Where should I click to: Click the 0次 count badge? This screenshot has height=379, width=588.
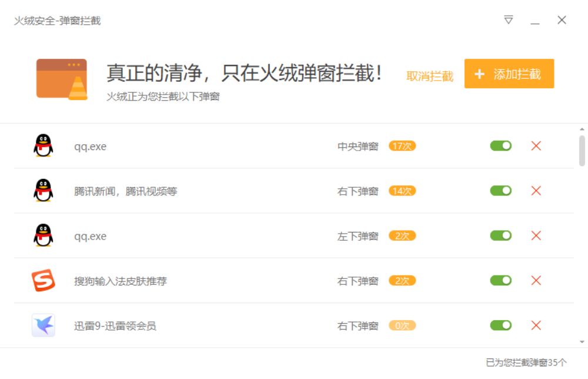[x=402, y=325]
